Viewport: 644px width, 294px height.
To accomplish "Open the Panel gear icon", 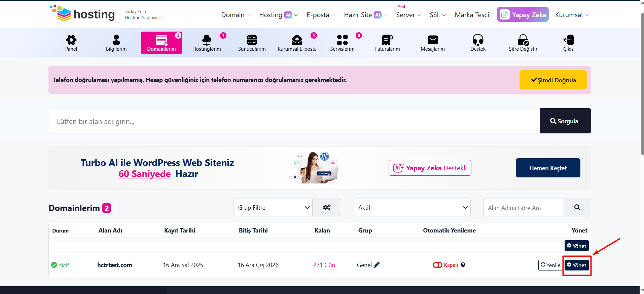I will pyautogui.click(x=71, y=40).
